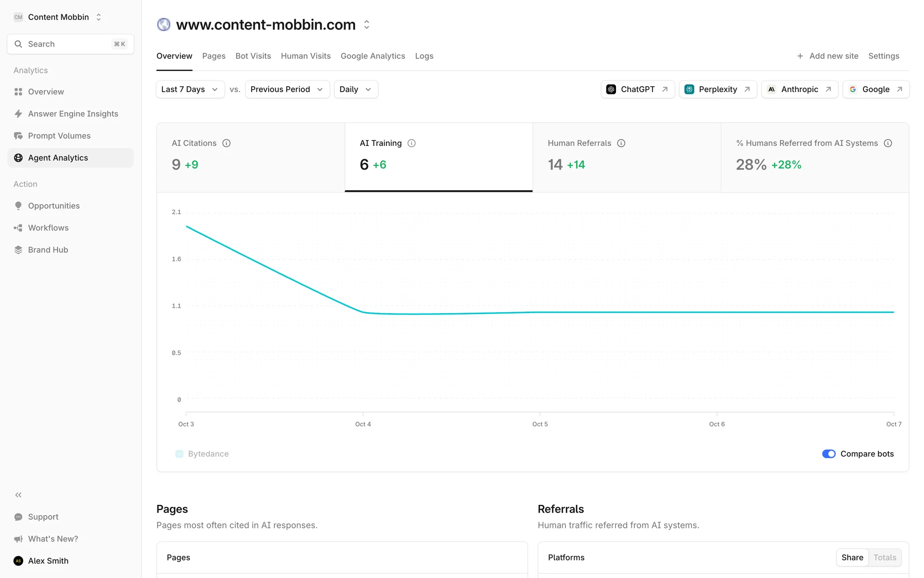This screenshot has width=924, height=578.
Task: Click the Answer Engine Insights lightning icon
Action: (x=18, y=114)
